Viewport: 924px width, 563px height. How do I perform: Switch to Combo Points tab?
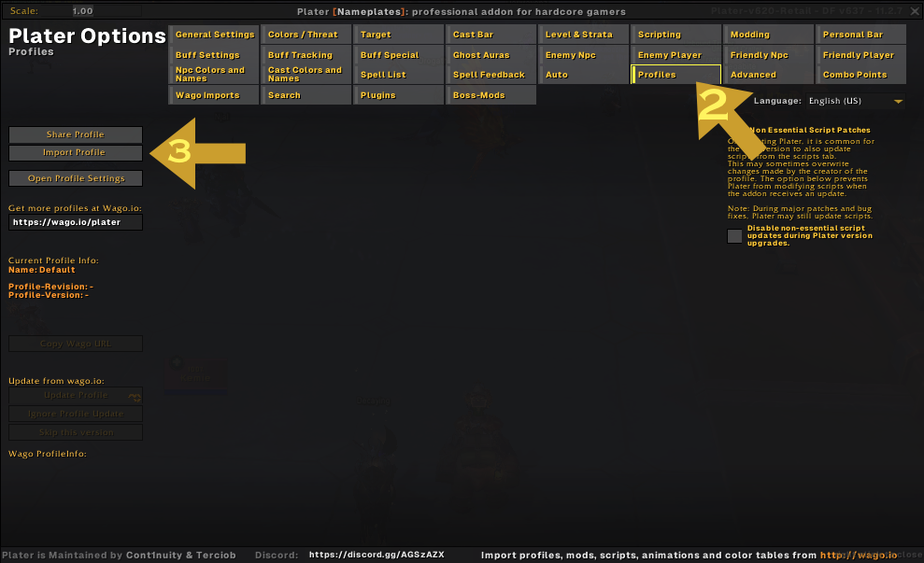(861, 74)
